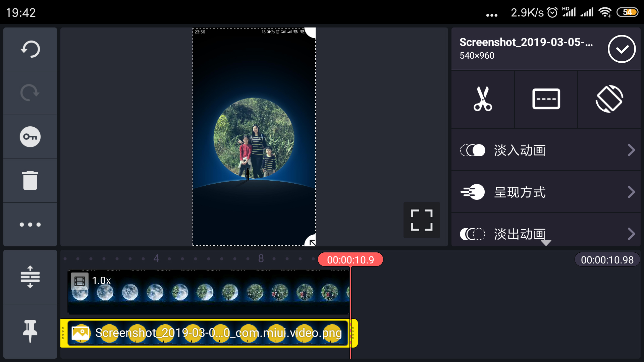Tap the fullscreen preview icon
The width and height of the screenshot is (644, 362).
tap(422, 220)
